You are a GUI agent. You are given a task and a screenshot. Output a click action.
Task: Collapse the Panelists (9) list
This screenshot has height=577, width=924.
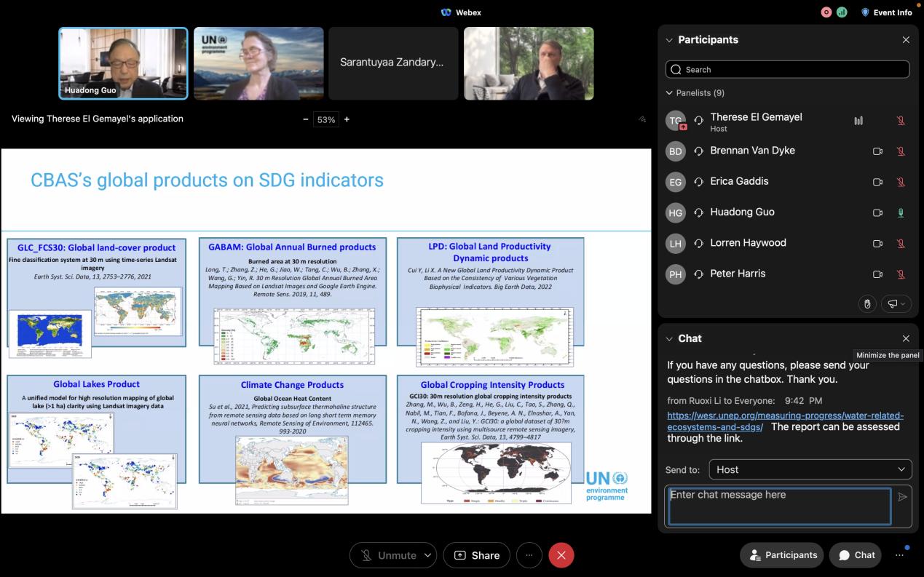669,93
